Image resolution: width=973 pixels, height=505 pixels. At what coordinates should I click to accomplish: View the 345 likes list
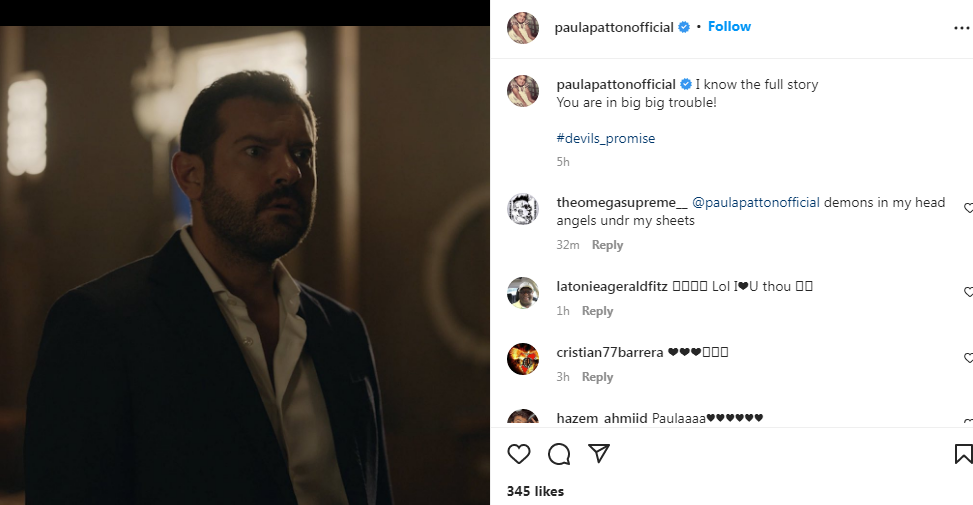(535, 491)
